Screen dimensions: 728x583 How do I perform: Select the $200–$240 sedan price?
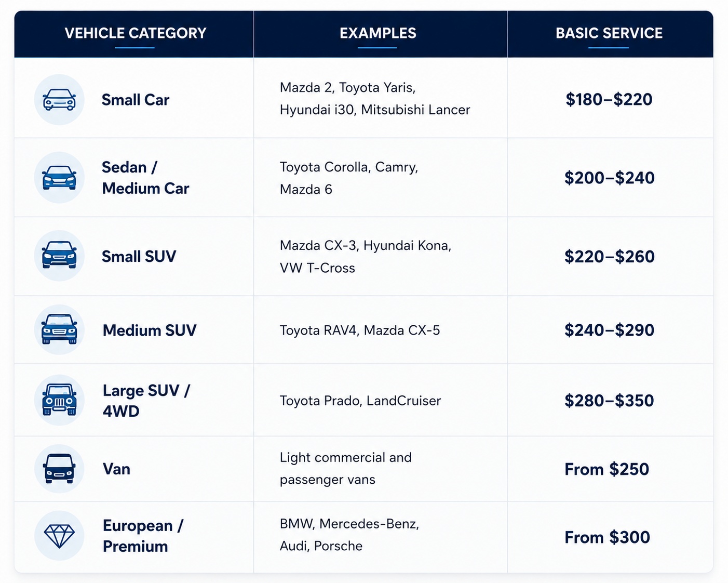(x=610, y=178)
